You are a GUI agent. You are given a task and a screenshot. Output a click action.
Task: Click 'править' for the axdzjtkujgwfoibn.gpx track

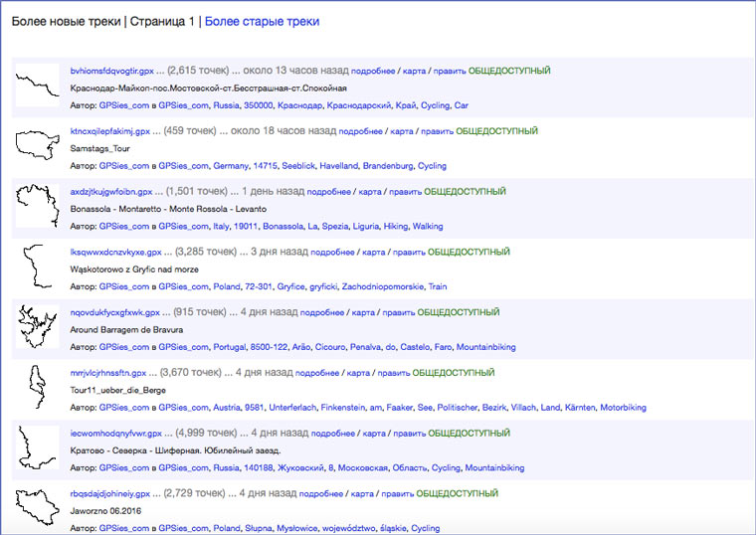tap(406, 192)
